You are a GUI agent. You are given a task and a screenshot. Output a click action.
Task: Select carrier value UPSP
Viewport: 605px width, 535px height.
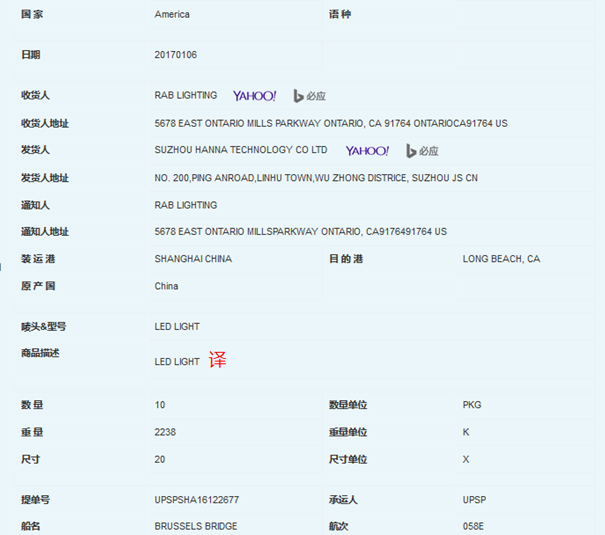click(x=474, y=500)
